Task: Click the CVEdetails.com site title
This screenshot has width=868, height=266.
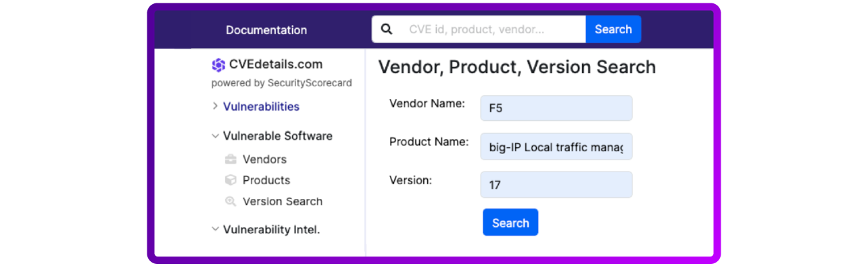Action: [x=276, y=65]
